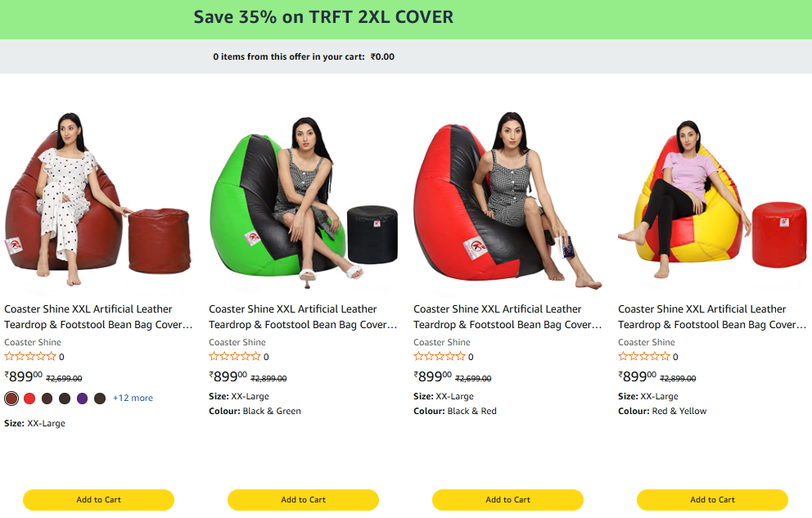Add the Black & Red bean bag to cart
This screenshot has width=812, height=518.
[x=508, y=500]
